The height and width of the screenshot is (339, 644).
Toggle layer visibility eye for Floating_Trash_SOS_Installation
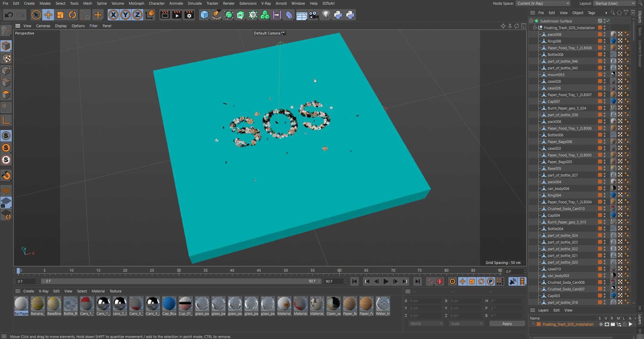coord(607,324)
